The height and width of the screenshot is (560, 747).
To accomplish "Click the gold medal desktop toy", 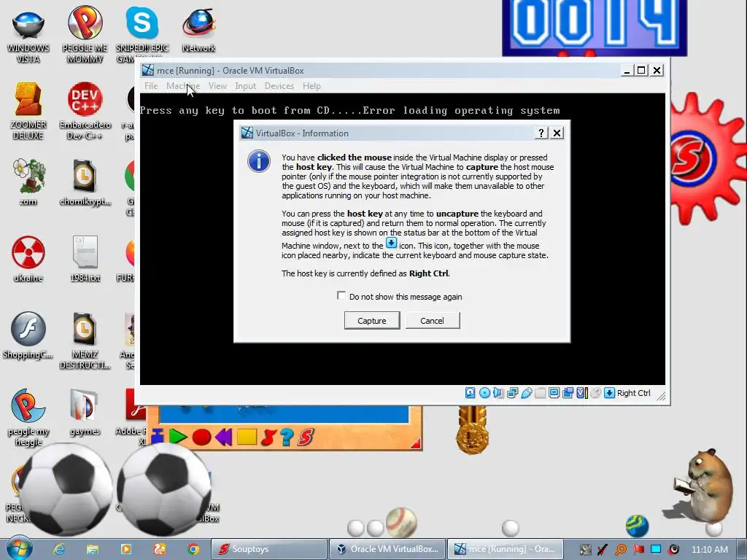I will [472, 430].
